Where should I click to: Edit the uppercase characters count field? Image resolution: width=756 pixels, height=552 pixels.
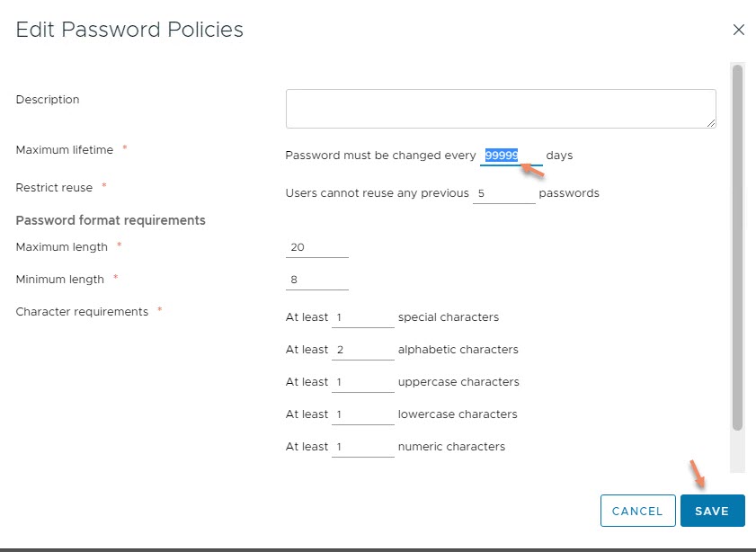(362, 382)
